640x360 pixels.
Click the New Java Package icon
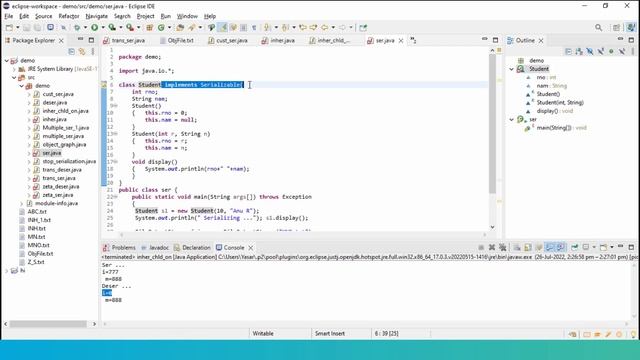point(149,27)
